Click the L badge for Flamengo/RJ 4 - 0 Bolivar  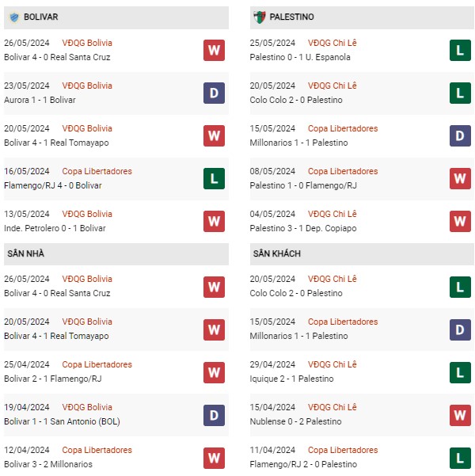click(x=214, y=179)
